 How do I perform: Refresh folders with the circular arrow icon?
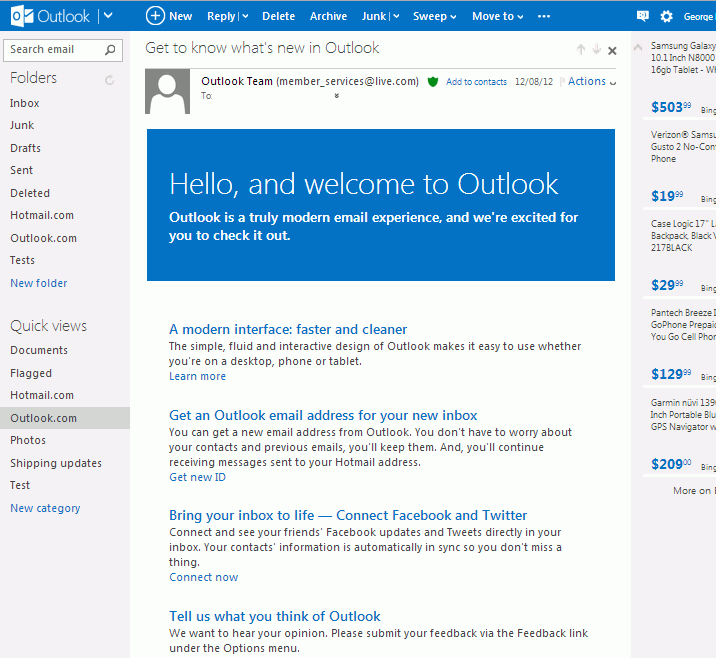pyautogui.click(x=110, y=79)
